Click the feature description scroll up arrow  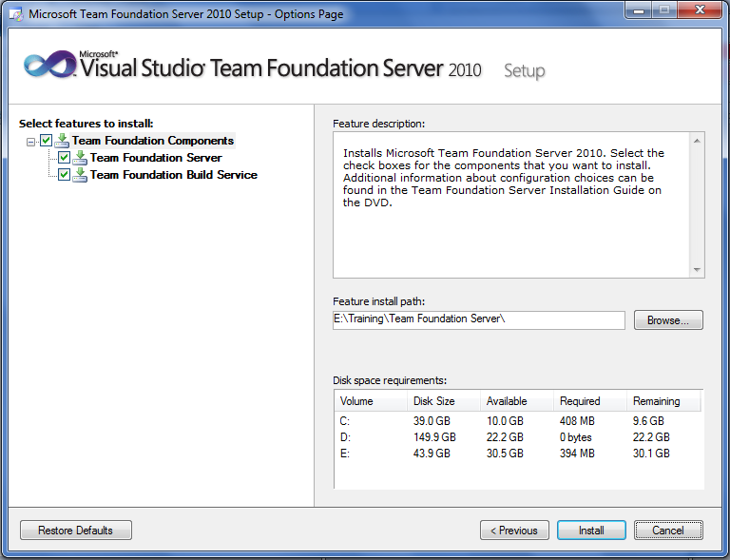(697, 141)
